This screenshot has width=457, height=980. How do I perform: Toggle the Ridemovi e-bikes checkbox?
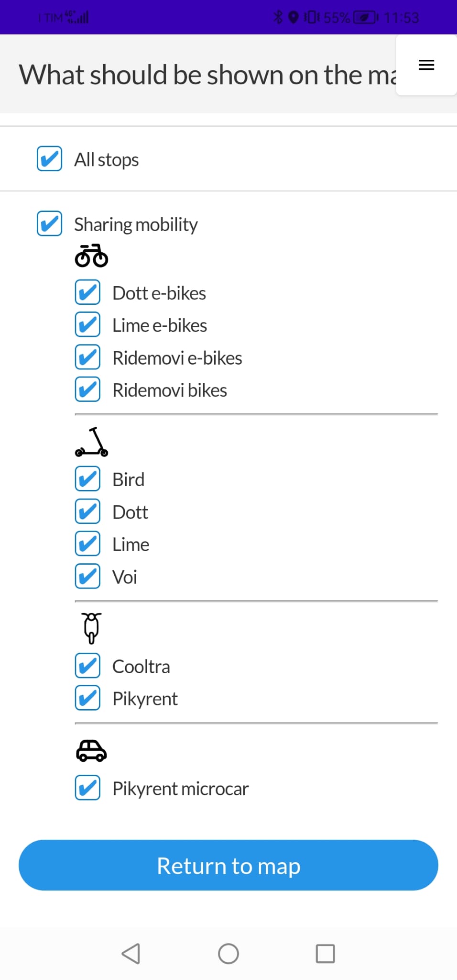tap(87, 357)
